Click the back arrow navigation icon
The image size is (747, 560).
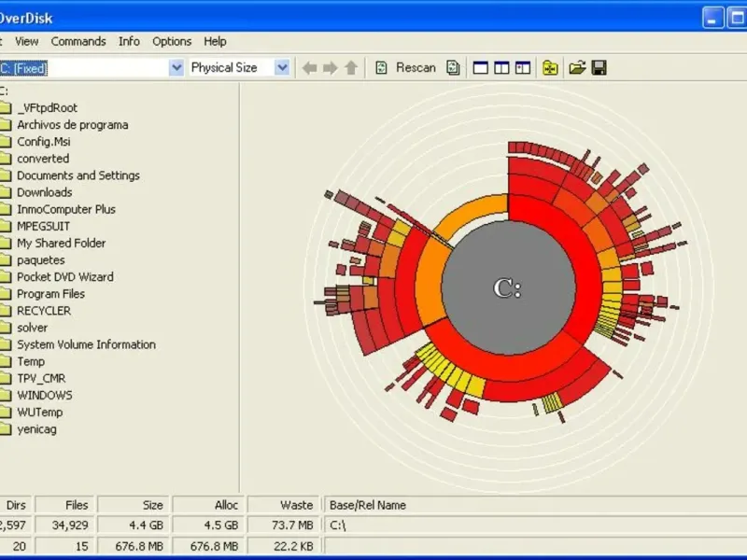click(x=309, y=67)
